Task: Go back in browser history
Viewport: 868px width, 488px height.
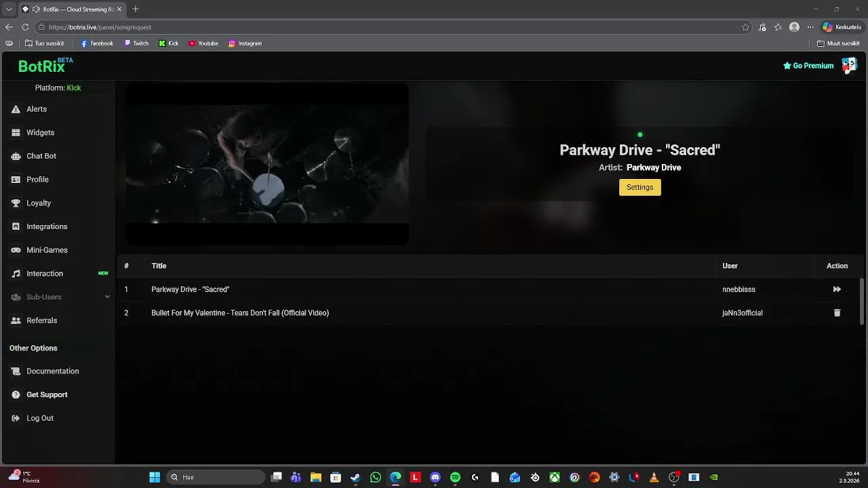Action: (9, 27)
